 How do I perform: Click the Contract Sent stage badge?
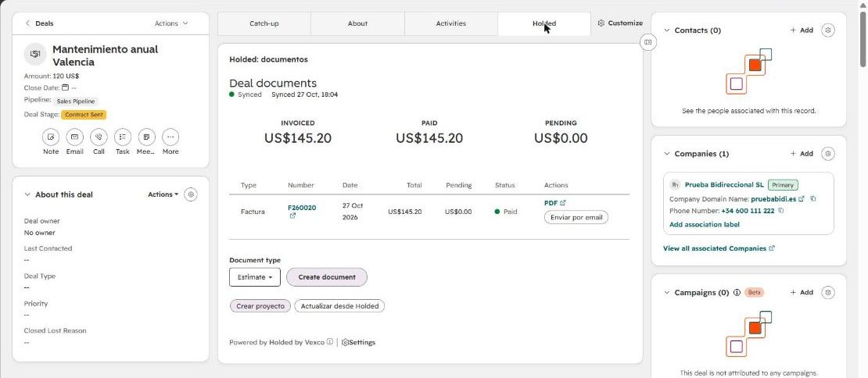pos(84,114)
